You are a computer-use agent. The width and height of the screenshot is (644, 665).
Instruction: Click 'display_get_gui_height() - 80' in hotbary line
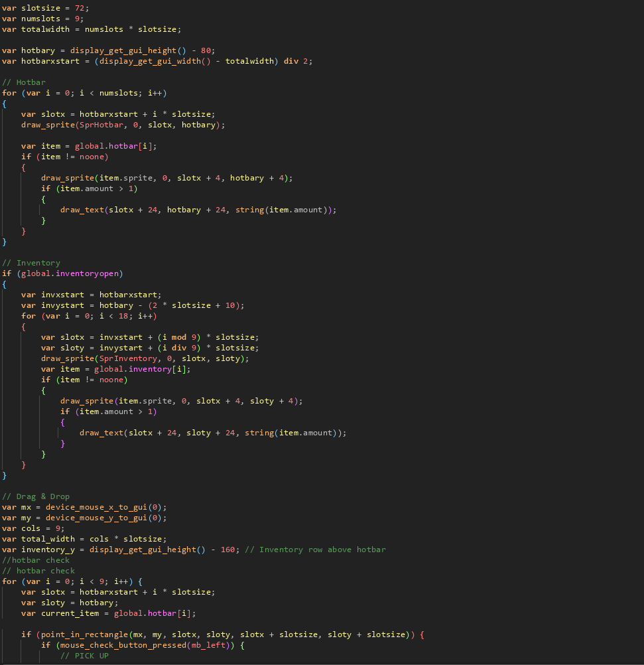[x=141, y=50]
